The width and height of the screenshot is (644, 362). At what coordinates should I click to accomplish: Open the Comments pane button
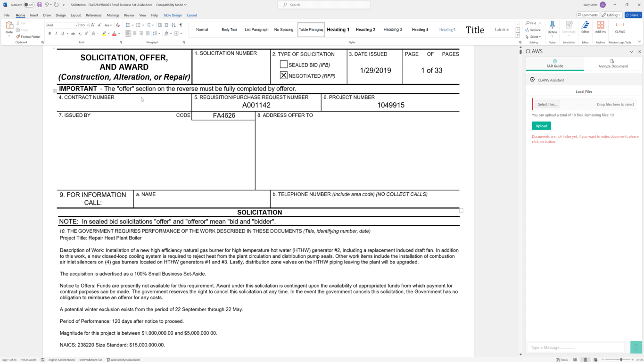(587, 15)
